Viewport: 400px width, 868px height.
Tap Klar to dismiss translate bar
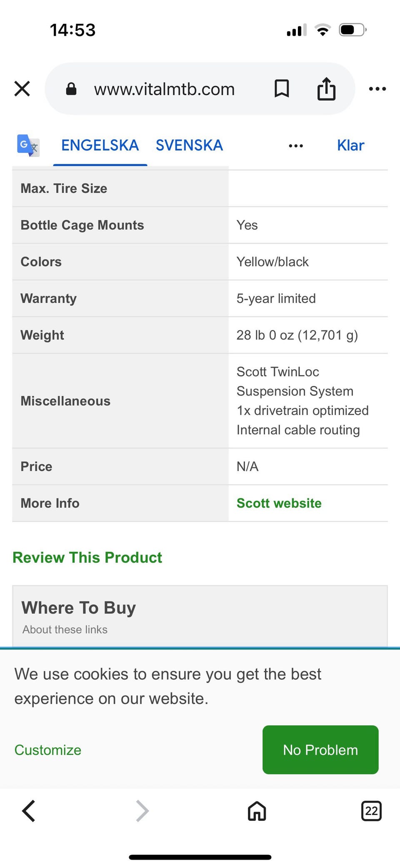pos(350,146)
